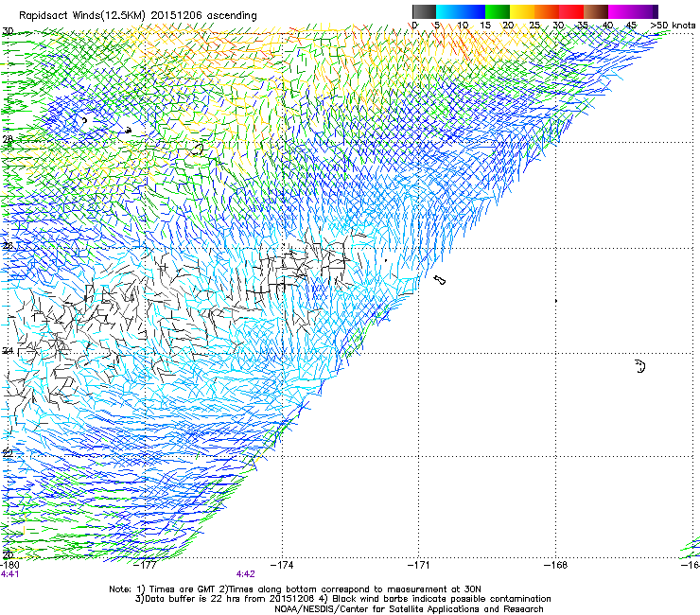Select the green 15–20 knots legend swatch
This screenshot has height=615, width=700.
tap(498, 11)
